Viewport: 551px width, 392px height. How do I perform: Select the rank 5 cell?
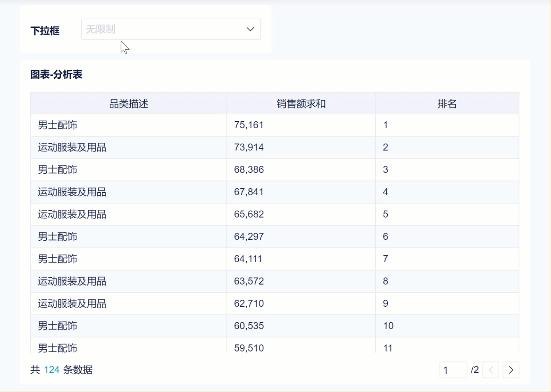[386, 214]
